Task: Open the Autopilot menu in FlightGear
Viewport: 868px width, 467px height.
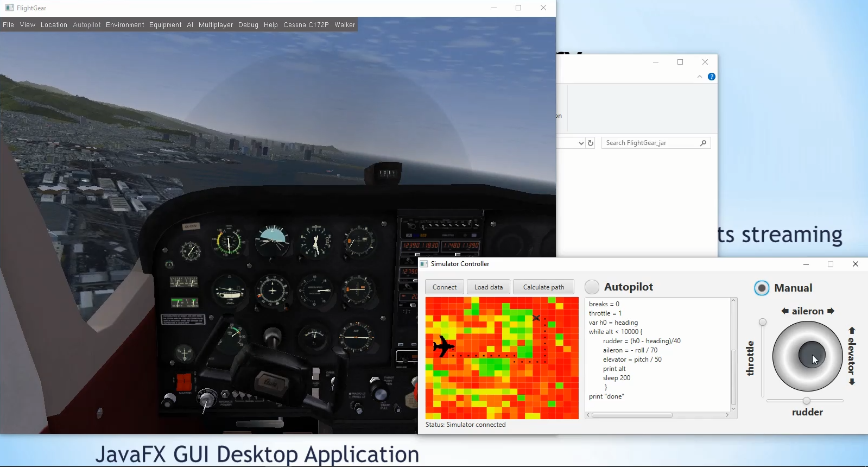Action: click(x=87, y=25)
